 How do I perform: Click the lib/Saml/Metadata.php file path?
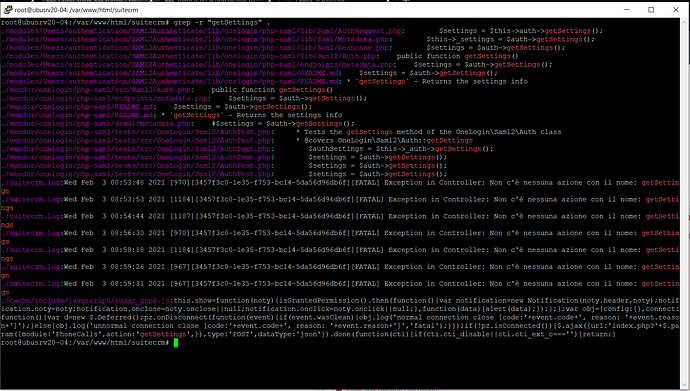(x=196, y=39)
